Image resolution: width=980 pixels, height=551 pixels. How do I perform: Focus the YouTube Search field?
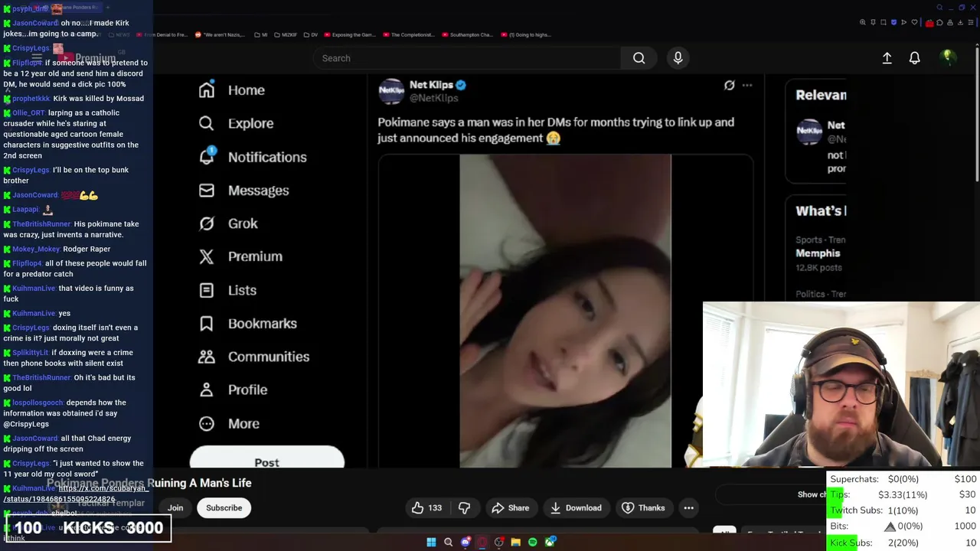click(467, 58)
